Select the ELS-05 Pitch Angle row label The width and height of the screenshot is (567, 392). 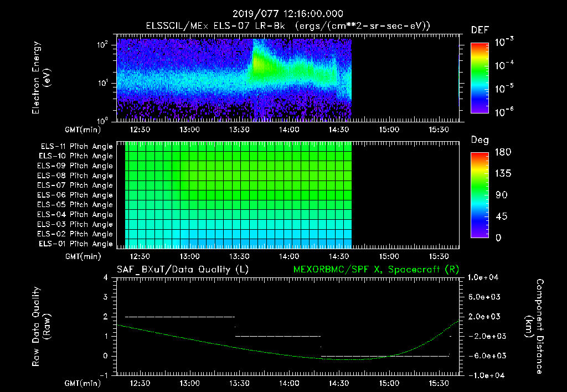tap(75, 205)
